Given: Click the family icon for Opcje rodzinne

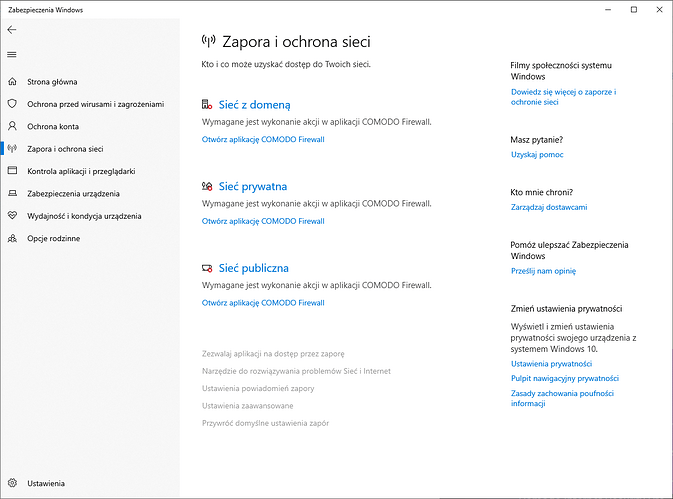Looking at the screenshot, I should 12,238.
